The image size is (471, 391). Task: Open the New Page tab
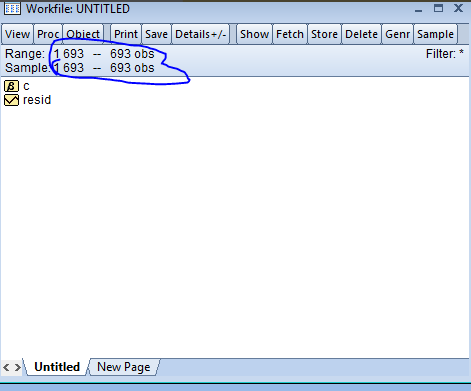pyautogui.click(x=124, y=367)
